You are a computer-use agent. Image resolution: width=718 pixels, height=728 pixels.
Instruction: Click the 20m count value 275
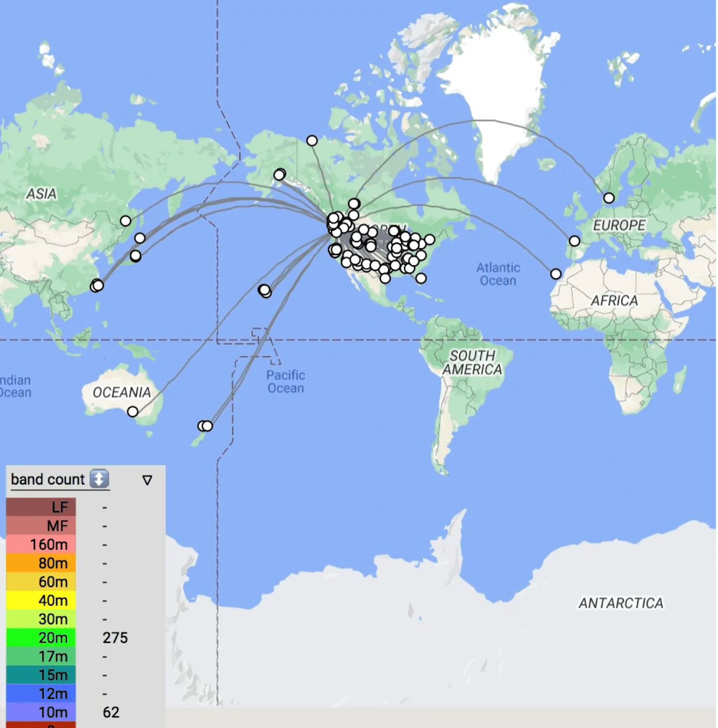(x=115, y=638)
